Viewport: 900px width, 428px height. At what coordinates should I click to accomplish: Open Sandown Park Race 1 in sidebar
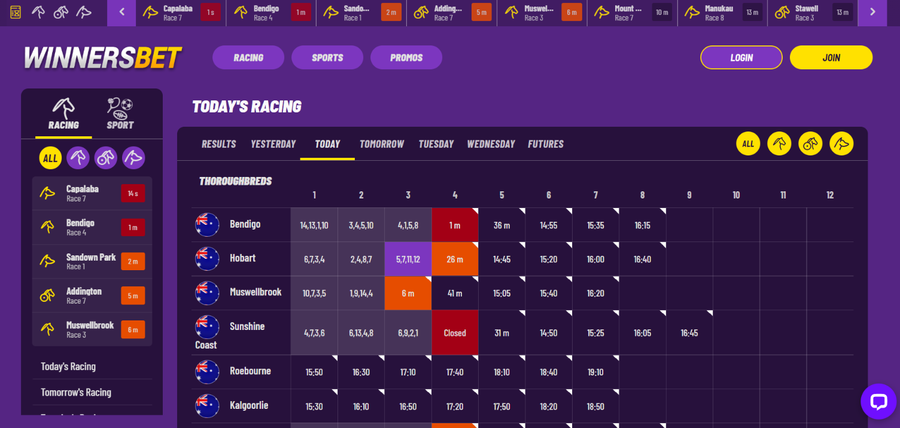(92, 262)
